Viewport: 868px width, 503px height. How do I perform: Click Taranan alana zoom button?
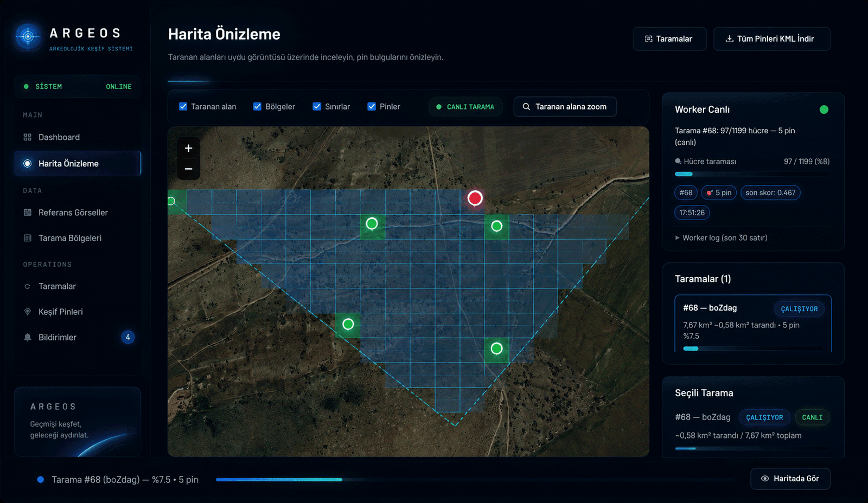click(x=565, y=107)
